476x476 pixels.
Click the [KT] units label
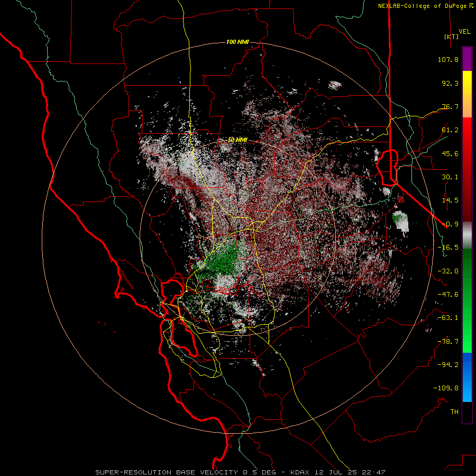coord(451,36)
